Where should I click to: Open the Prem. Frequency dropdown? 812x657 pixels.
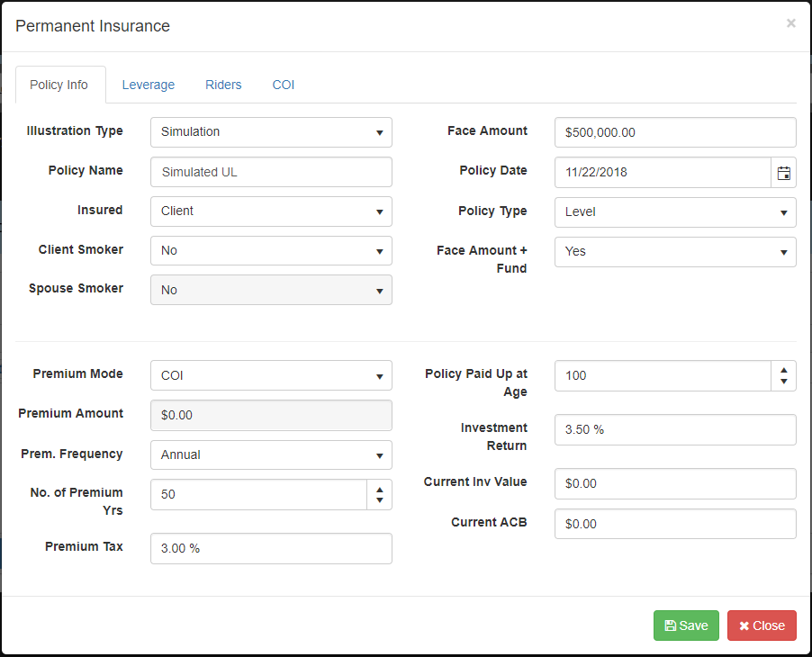[x=271, y=454]
